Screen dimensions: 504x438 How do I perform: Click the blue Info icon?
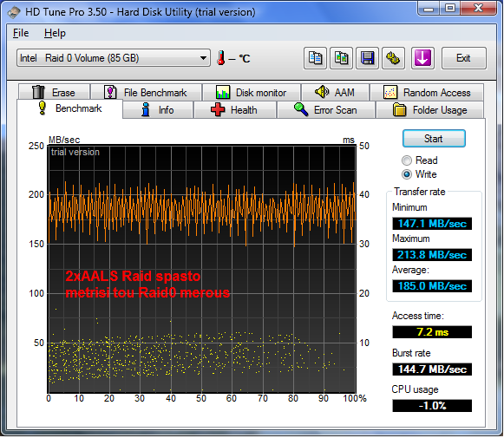(x=146, y=109)
